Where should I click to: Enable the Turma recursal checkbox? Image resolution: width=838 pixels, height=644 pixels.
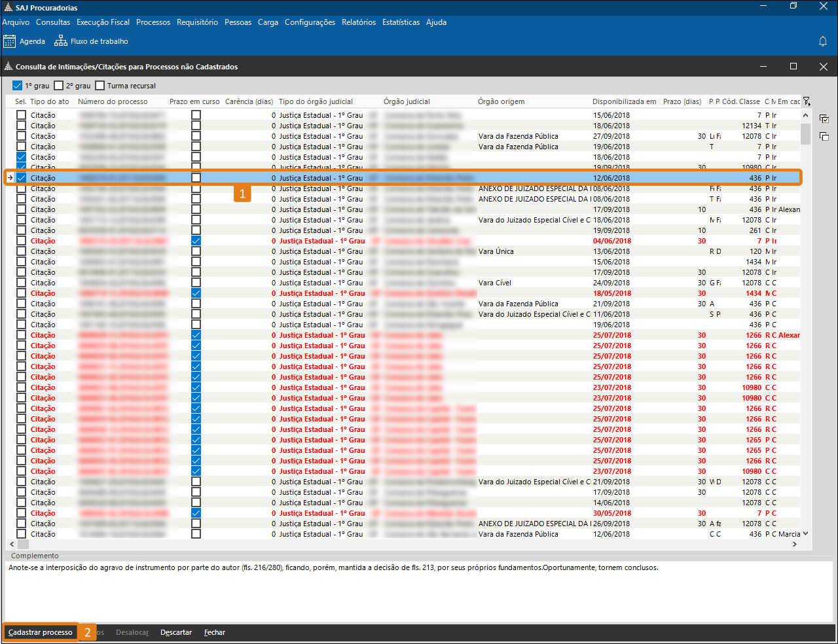[x=100, y=86]
